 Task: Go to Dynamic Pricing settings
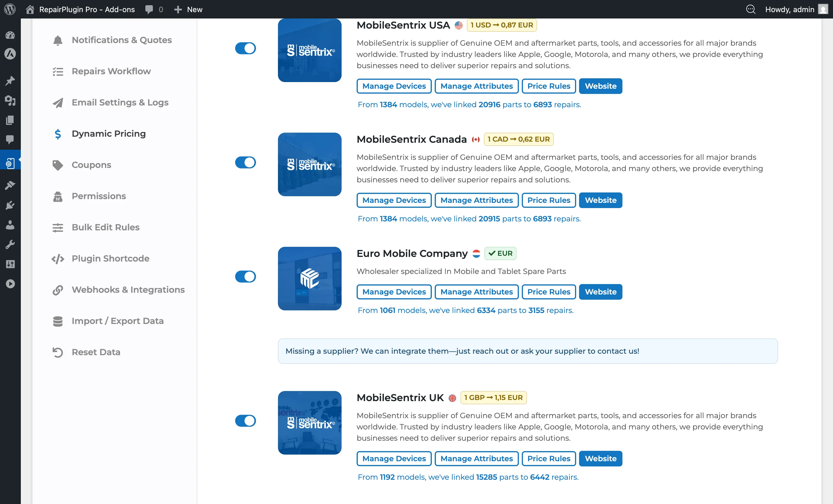[108, 134]
